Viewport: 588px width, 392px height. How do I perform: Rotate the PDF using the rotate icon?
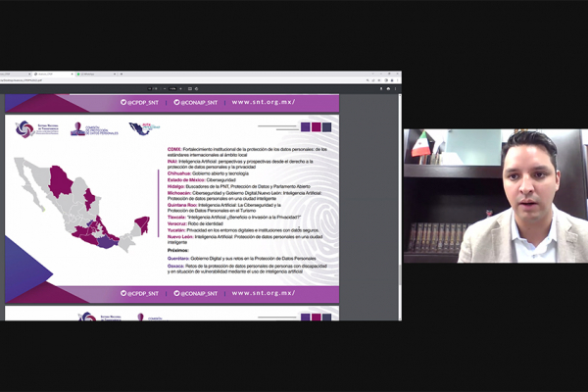tap(196, 89)
